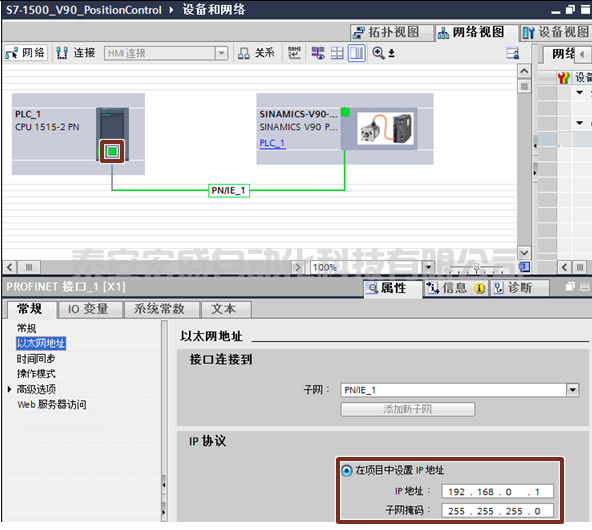Open the HMI connection dropdown
The width and height of the screenshot is (592, 530).
point(222,53)
